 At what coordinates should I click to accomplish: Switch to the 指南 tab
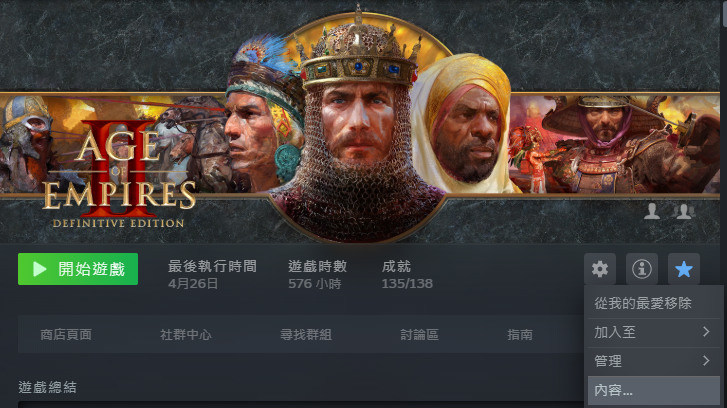pyautogui.click(x=520, y=335)
